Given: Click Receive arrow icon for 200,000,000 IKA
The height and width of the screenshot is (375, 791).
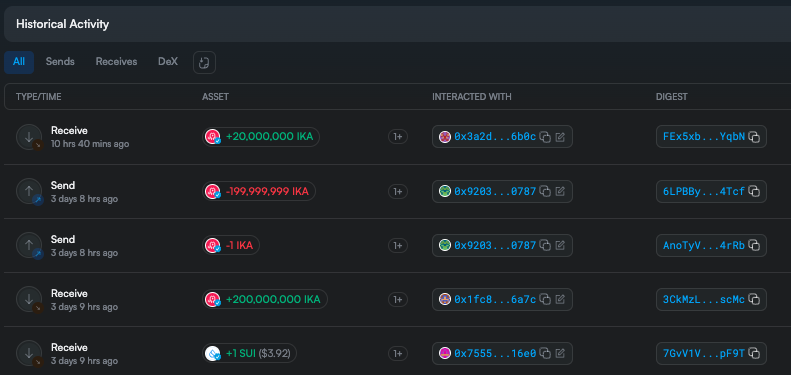Looking at the screenshot, I should tap(29, 299).
